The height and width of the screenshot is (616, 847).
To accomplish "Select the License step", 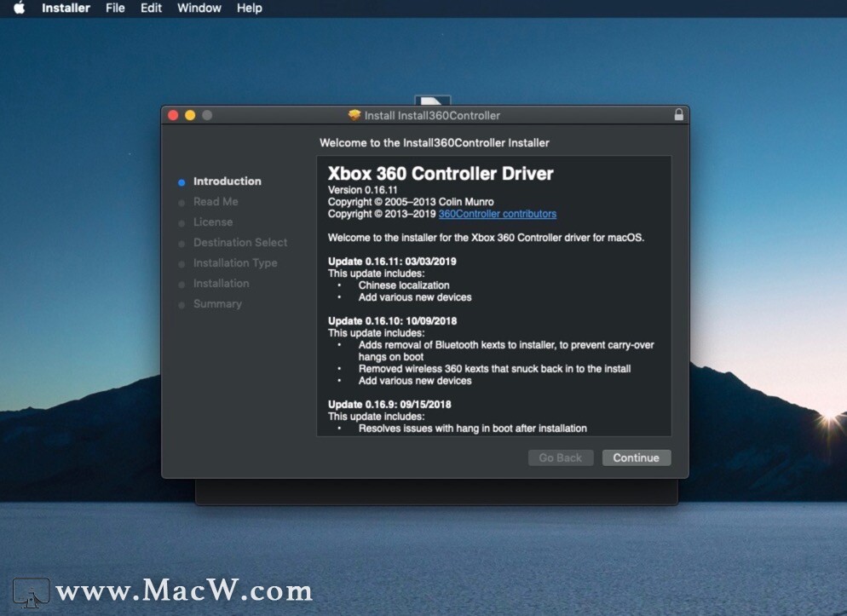I will [213, 222].
